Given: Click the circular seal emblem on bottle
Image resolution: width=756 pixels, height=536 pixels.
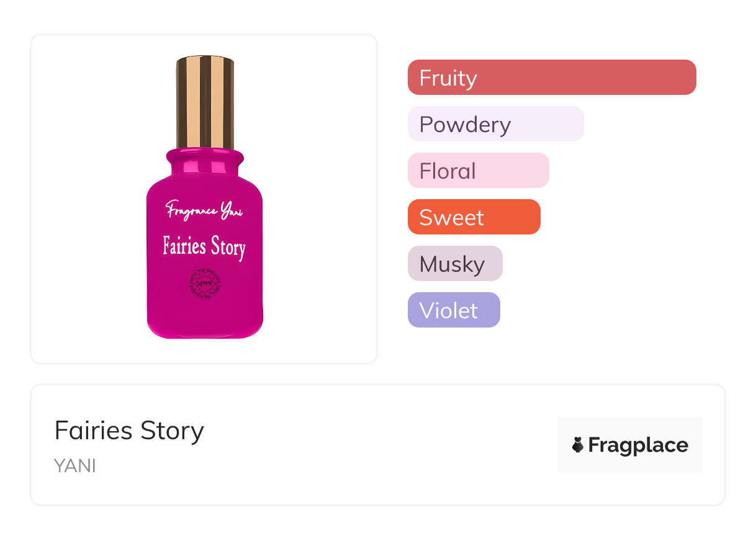Looking at the screenshot, I should pyautogui.click(x=205, y=285).
